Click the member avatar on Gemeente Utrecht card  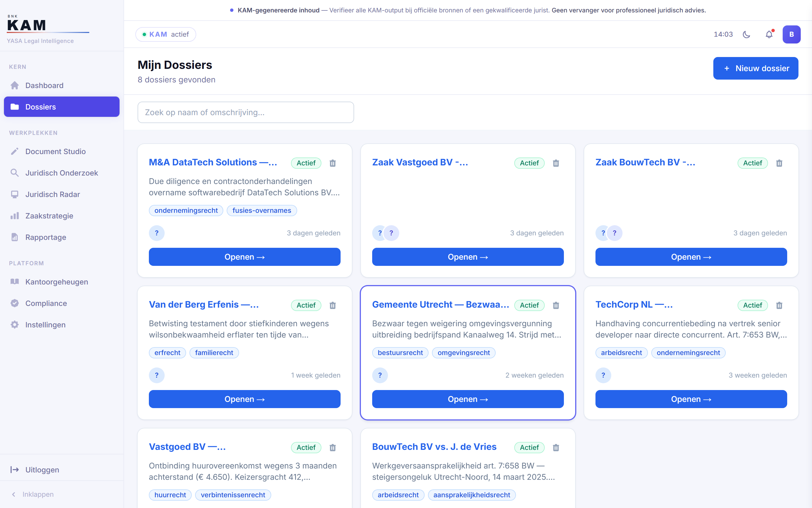380,375
